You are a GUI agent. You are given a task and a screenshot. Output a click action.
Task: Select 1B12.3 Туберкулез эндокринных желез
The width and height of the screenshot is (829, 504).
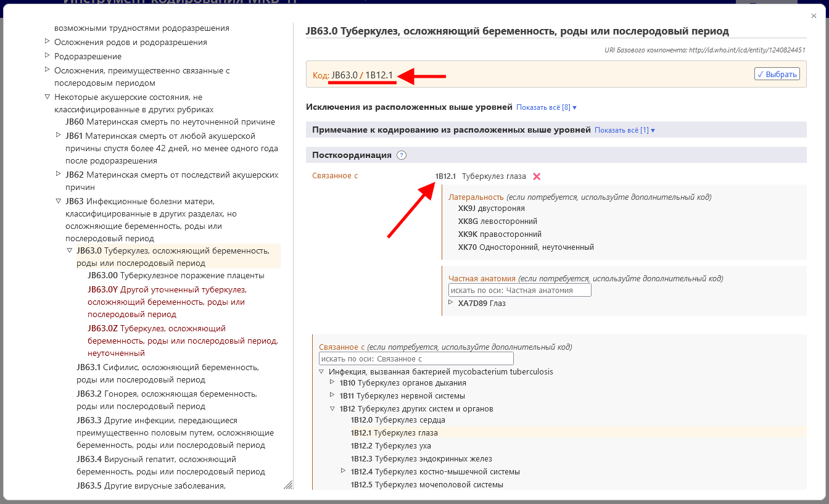click(421, 459)
